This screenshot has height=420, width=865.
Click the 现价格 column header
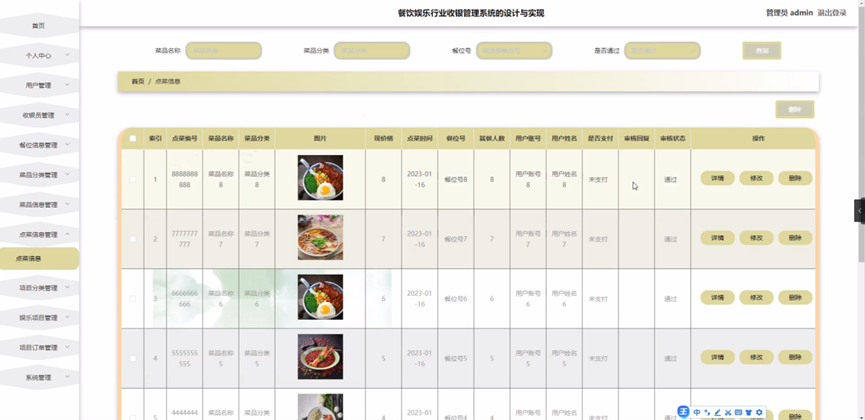coord(383,139)
